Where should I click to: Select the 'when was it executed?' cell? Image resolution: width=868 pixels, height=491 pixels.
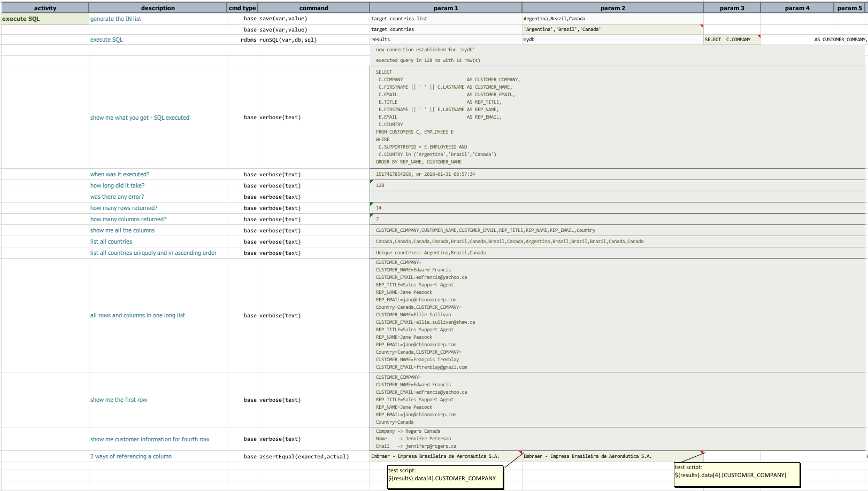click(158, 174)
